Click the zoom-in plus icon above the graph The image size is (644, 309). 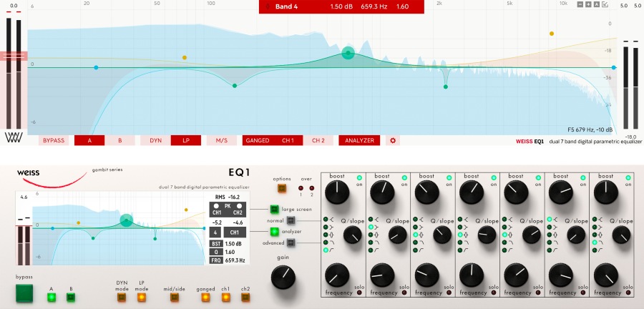[589, 4]
